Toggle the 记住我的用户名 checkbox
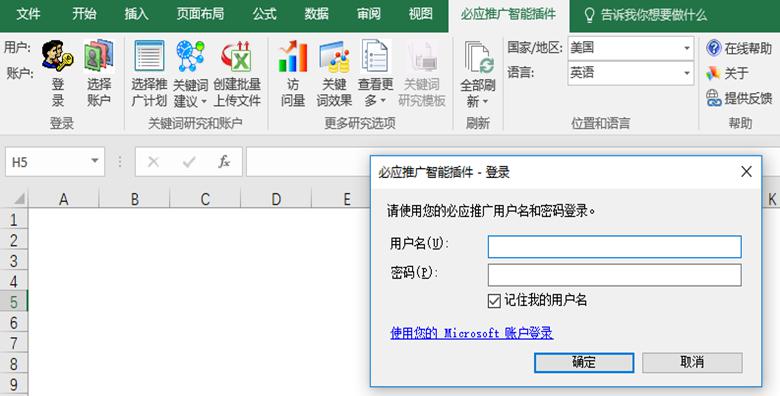780x396 pixels. click(x=494, y=300)
